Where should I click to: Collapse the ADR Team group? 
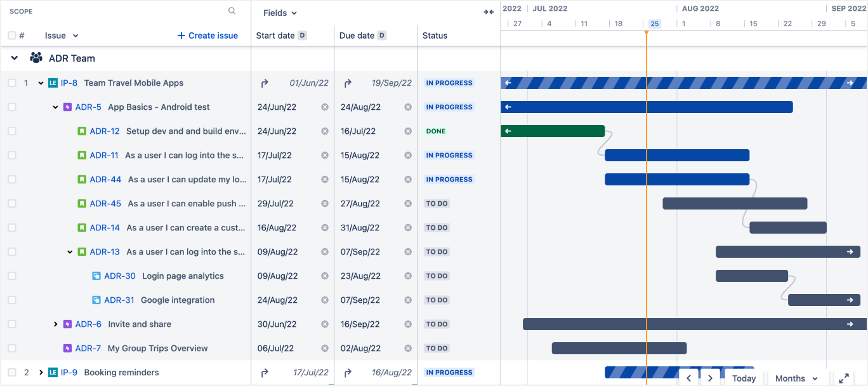tap(15, 58)
